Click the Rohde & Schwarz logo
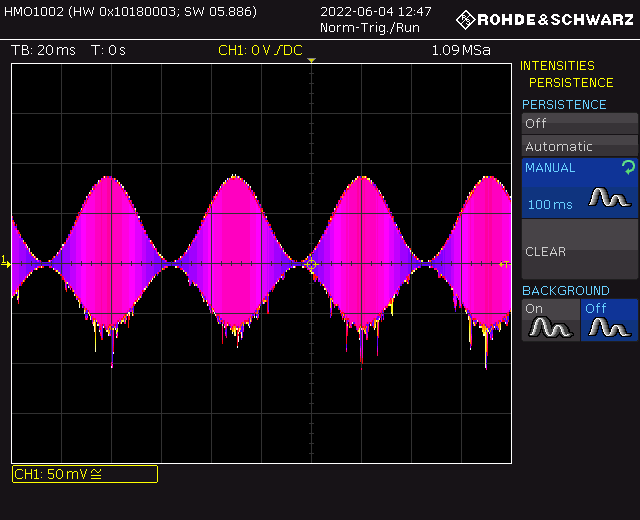Image resolution: width=640 pixels, height=520 pixels. [544, 20]
